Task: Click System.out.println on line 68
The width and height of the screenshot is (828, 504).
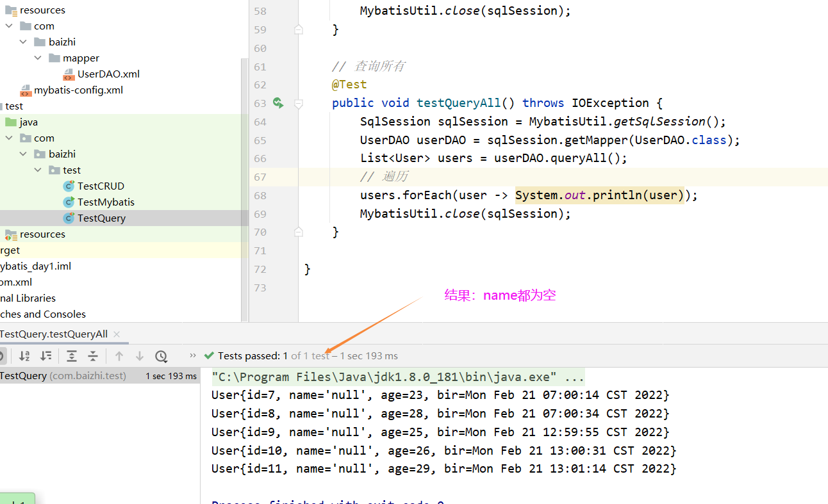Action: [x=600, y=195]
